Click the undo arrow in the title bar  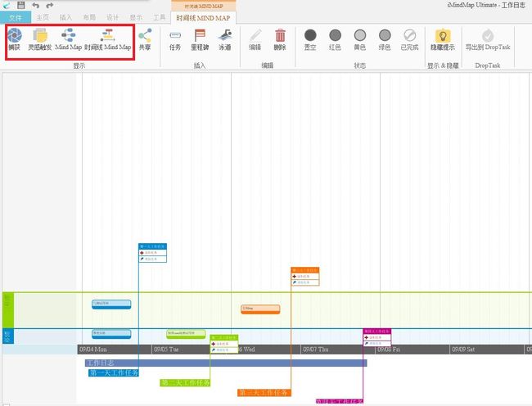(x=36, y=5)
